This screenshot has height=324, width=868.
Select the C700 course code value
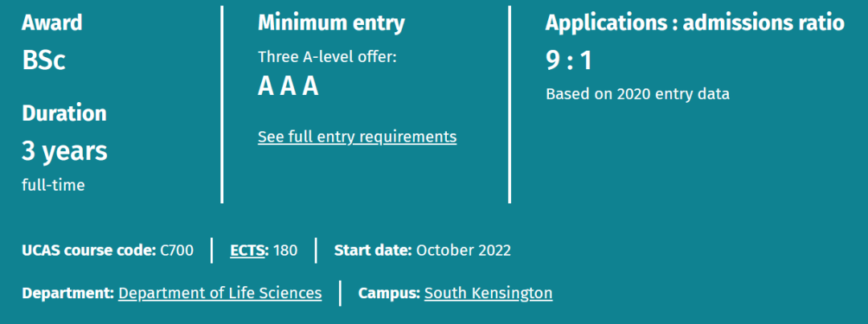click(x=177, y=251)
